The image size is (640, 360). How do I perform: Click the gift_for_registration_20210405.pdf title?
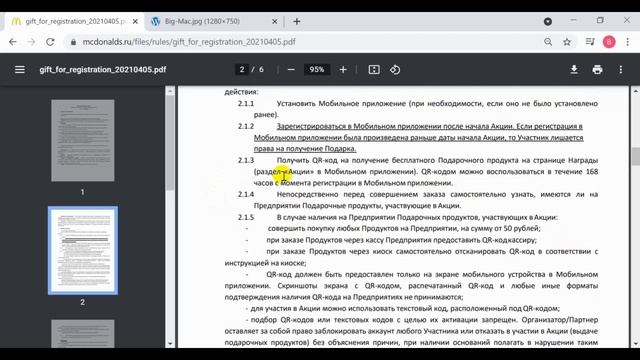(103, 70)
